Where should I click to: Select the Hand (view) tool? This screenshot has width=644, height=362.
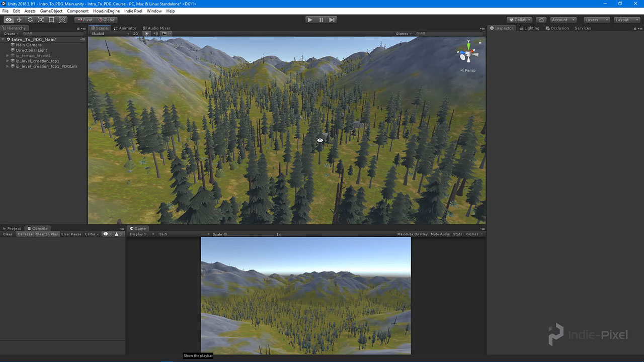(x=9, y=20)
